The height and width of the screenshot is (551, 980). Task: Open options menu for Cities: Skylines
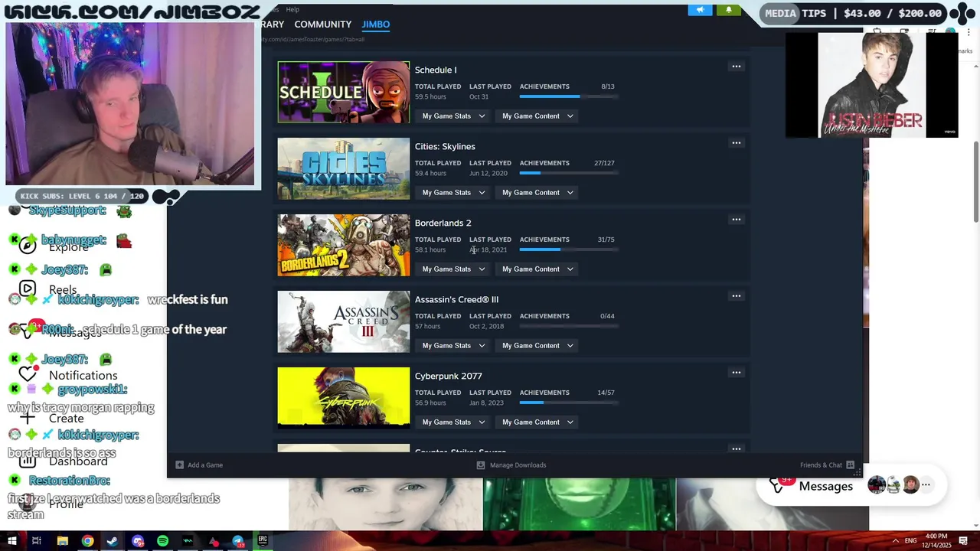click(736, 143)
